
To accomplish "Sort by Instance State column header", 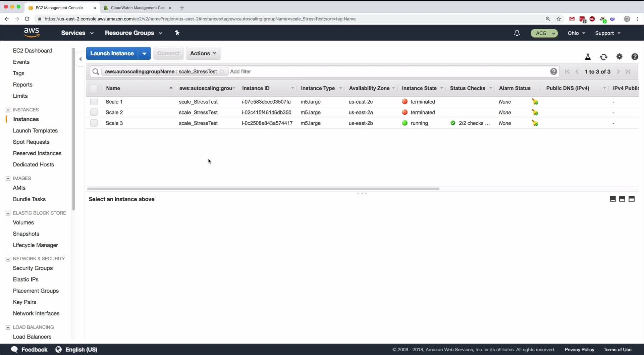I will pos(422,88).
